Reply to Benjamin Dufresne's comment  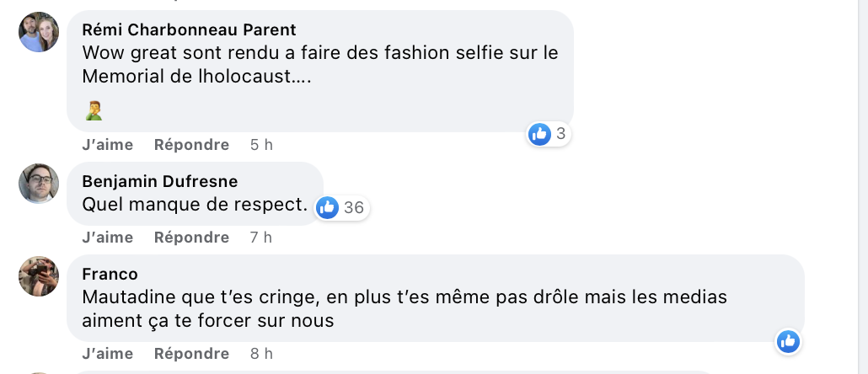pyautogui.click(x=191, y=238)
